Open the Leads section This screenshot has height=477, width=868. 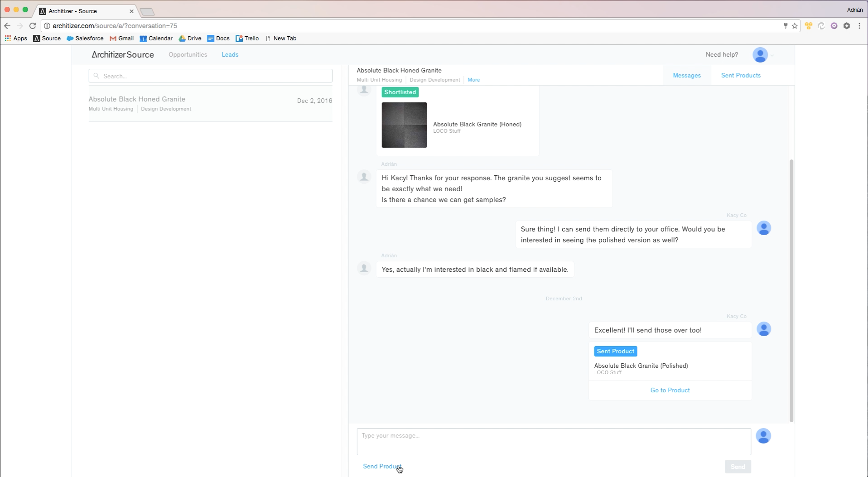pos(230,54)
